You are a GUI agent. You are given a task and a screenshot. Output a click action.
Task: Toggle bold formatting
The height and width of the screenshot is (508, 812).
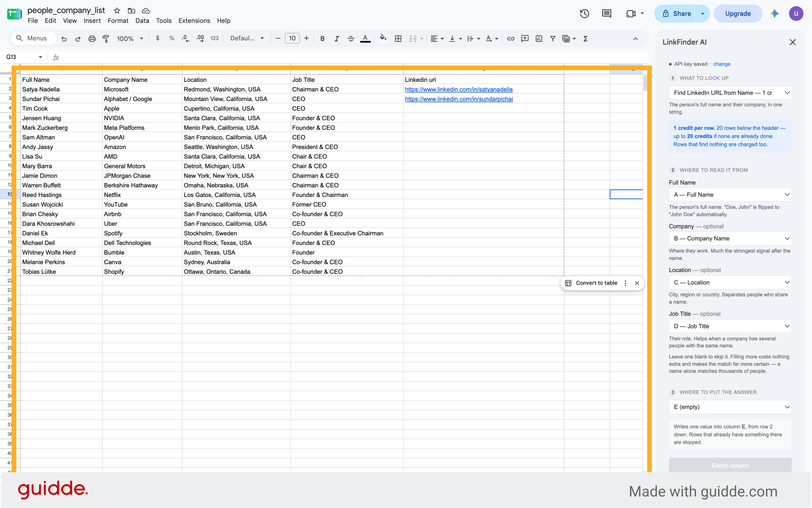(322, 39)
